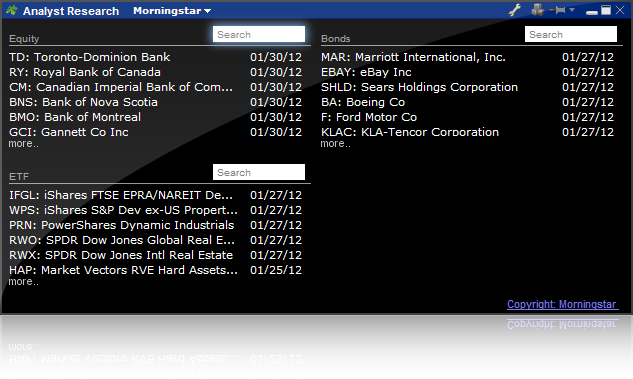Open the Morningstar provider dropdown

click(172, 11)
